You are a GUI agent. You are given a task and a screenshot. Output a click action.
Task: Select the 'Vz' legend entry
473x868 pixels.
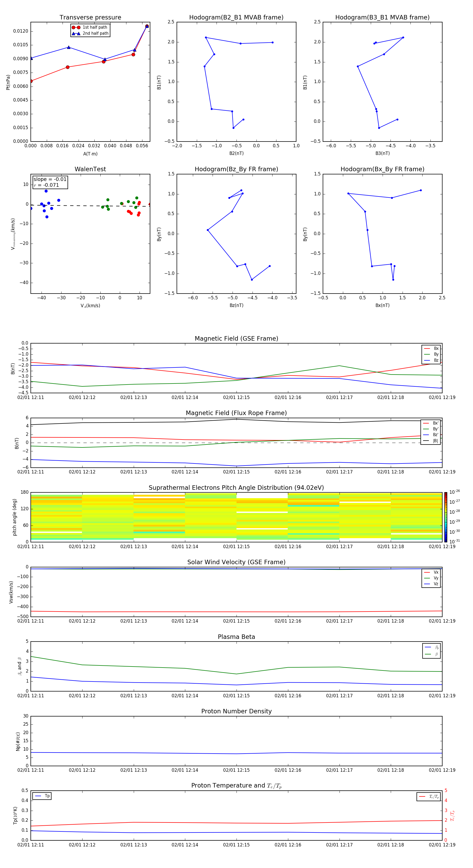click(431, 584)
